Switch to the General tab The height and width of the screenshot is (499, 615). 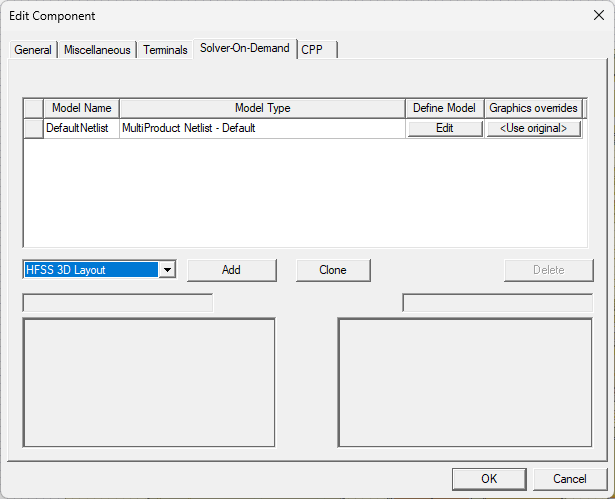click(33, 50)
